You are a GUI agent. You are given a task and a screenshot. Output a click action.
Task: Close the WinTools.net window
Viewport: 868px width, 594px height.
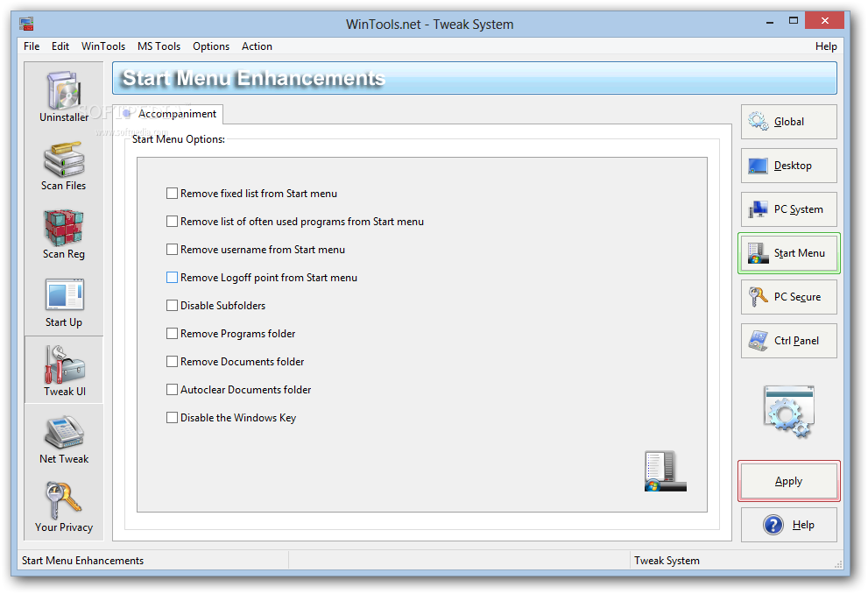825,20
